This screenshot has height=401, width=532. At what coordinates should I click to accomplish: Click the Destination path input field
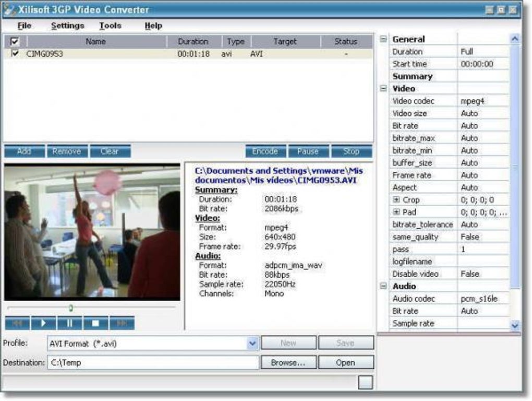[153, 362]
